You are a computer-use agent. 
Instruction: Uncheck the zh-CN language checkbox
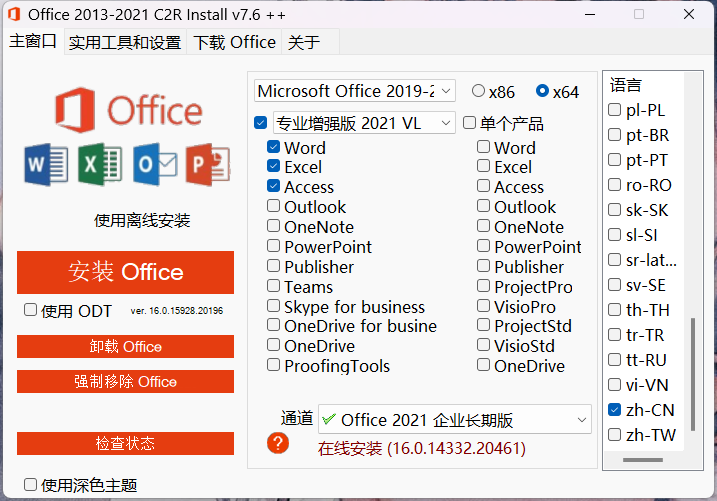coord(615,410)
